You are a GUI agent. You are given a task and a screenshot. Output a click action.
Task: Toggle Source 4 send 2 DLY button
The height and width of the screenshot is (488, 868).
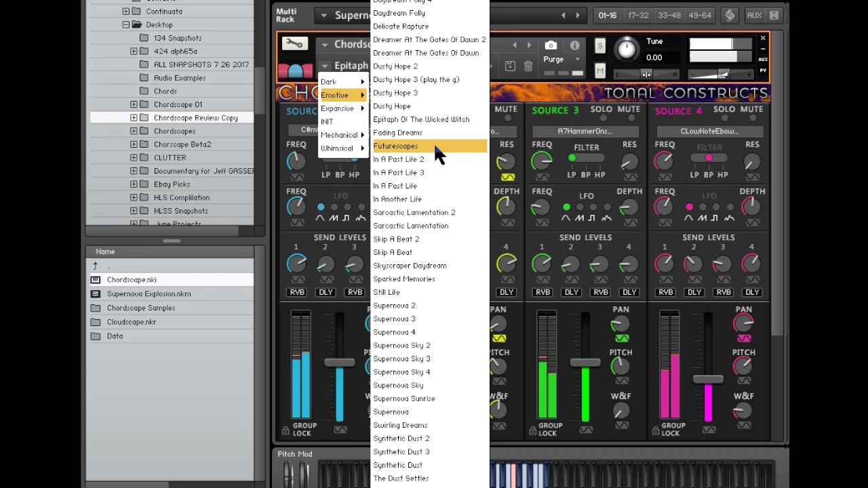coord(694,292)
